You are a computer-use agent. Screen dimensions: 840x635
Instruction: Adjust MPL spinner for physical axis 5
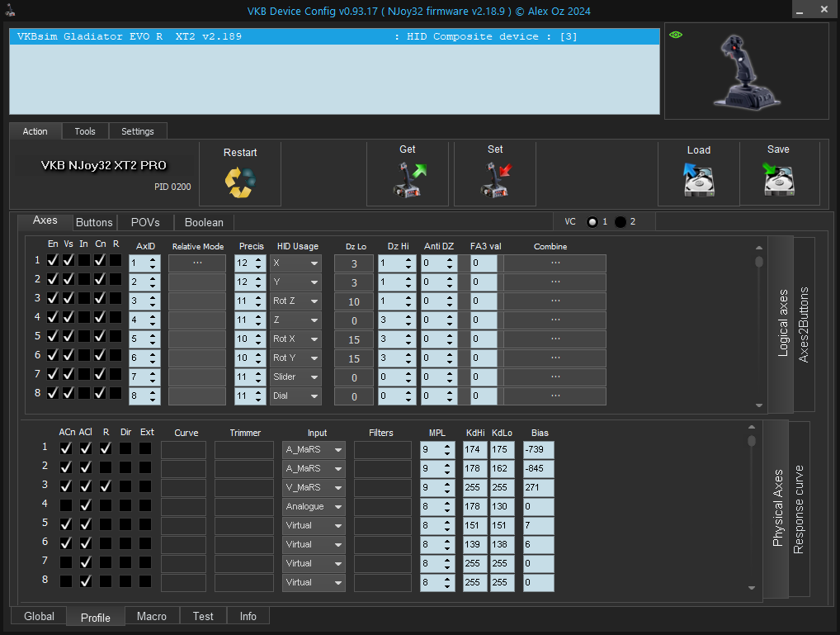point(447,526)
